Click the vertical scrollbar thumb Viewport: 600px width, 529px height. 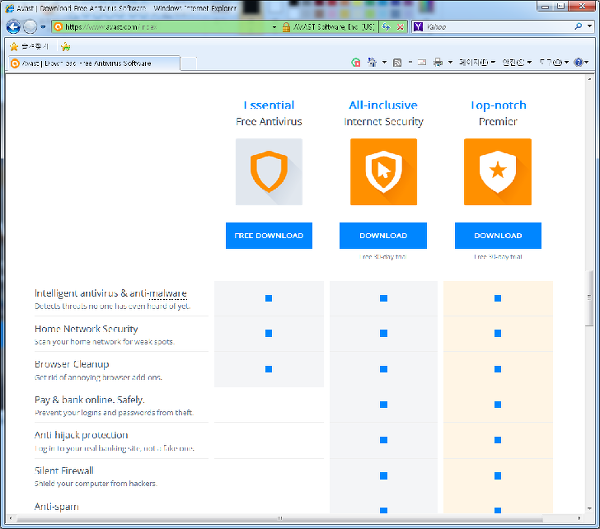(x=589, y=298)
